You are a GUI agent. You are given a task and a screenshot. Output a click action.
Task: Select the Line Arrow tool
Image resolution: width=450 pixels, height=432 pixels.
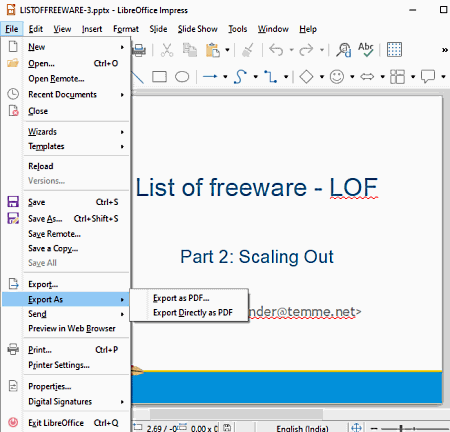coord(210,77)
